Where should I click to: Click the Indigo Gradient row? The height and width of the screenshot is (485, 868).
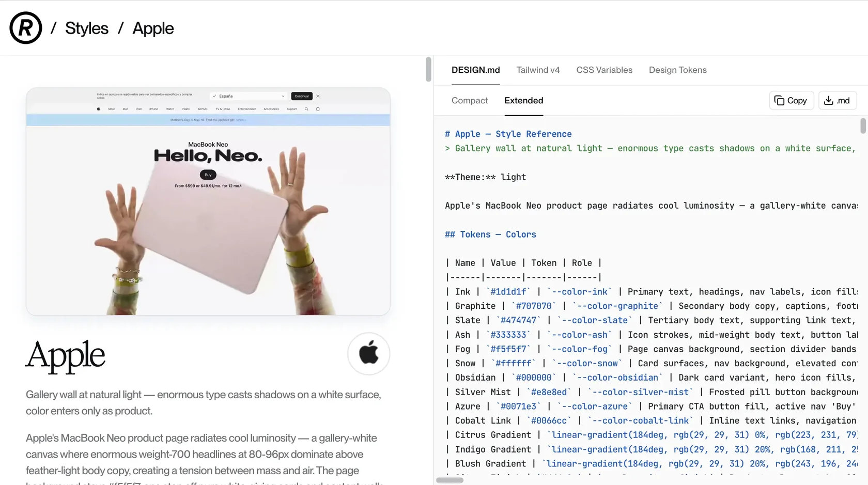(x=651, y=450)
